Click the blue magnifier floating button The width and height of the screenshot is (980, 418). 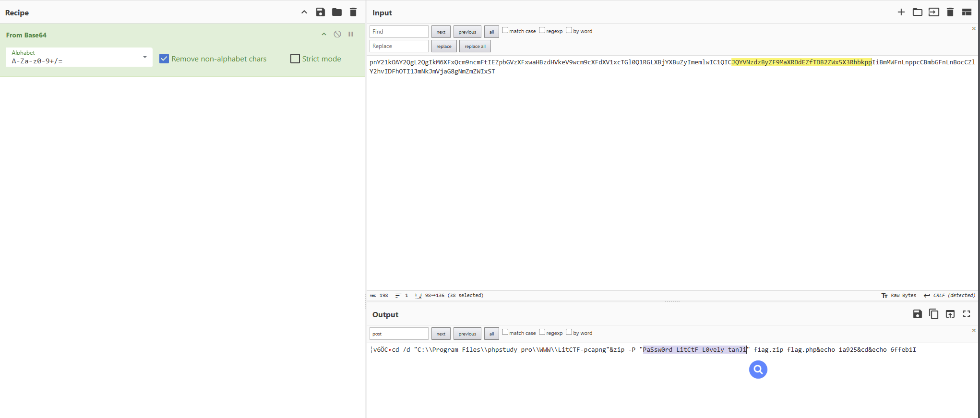pos(758,370)
